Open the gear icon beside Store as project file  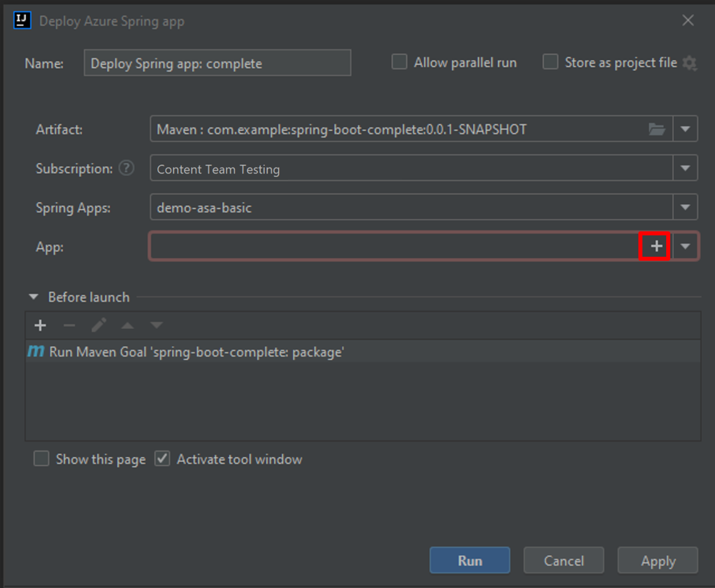tap(689, 63)
